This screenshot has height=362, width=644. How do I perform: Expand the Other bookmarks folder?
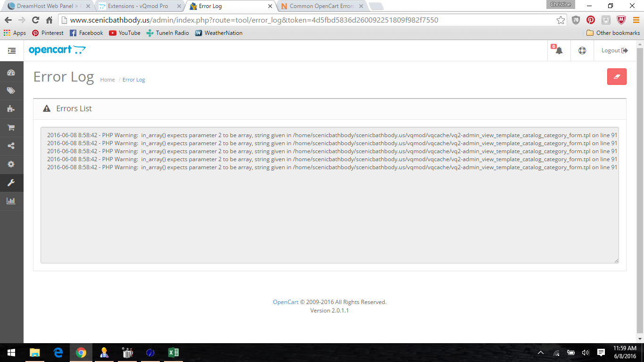613,33
